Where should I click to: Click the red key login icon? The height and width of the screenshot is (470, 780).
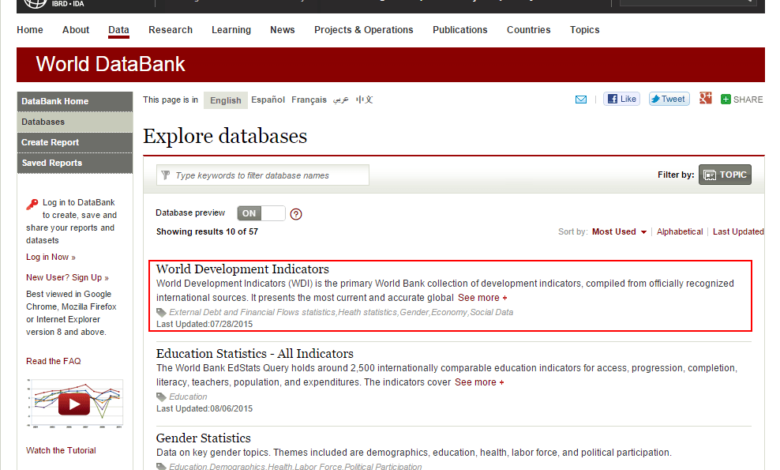32,204
